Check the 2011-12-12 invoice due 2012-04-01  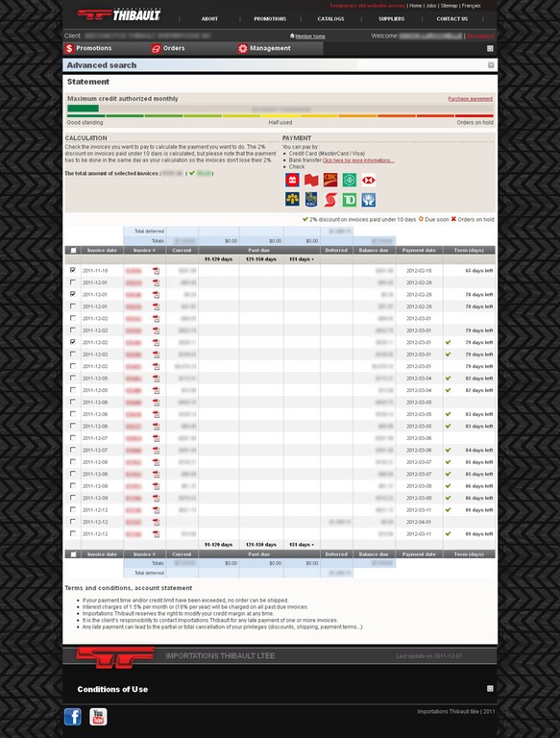pos(72,522)
